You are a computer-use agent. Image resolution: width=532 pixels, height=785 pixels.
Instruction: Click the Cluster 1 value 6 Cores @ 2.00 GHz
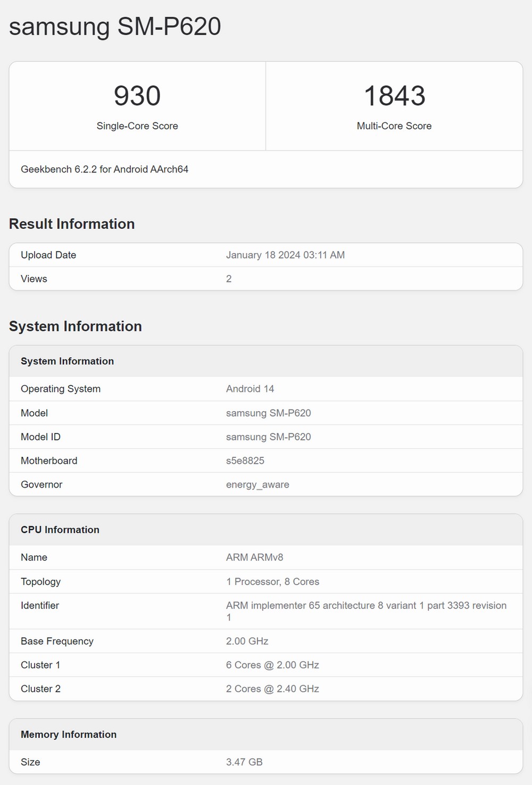(272, 665)
